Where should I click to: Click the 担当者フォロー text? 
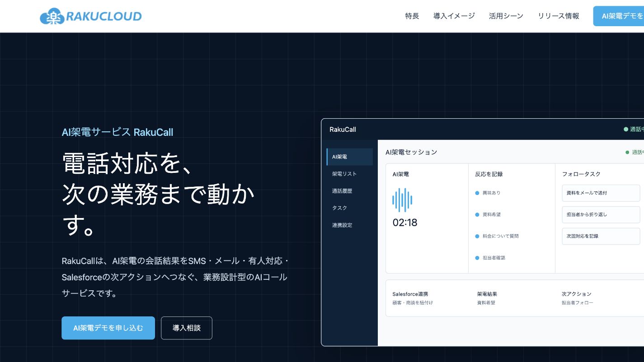click(x=578, y=303)
